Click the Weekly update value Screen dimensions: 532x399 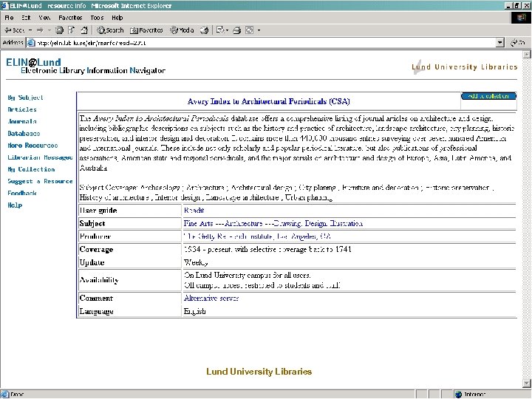pyautogui.click(x=196, y=262)
